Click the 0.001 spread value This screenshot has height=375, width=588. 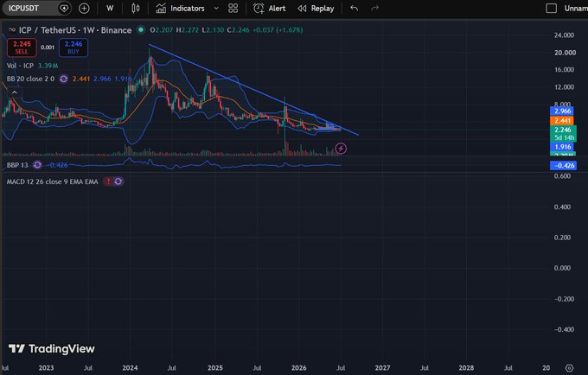pyautogui.click(x=48, y=48)
